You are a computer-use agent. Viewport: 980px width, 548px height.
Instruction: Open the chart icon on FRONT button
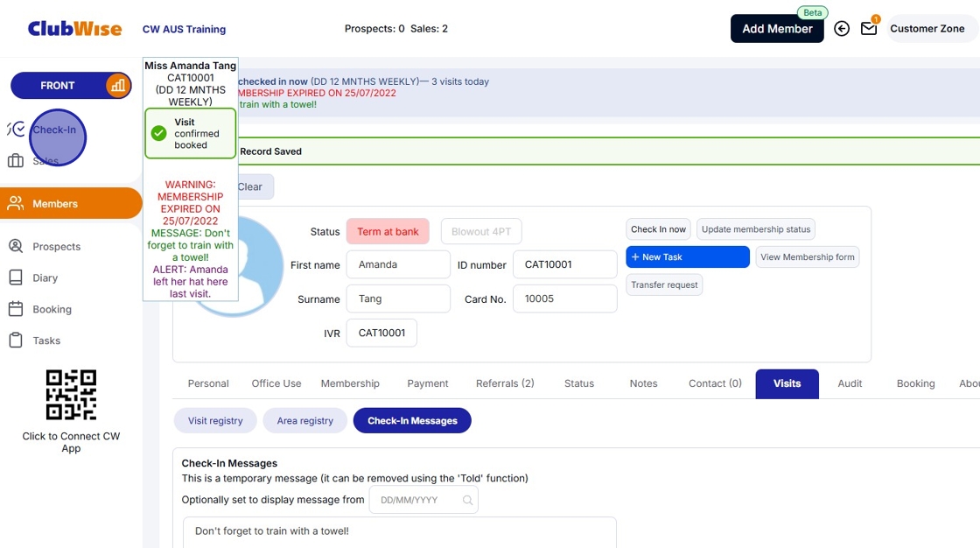(117, 86)
